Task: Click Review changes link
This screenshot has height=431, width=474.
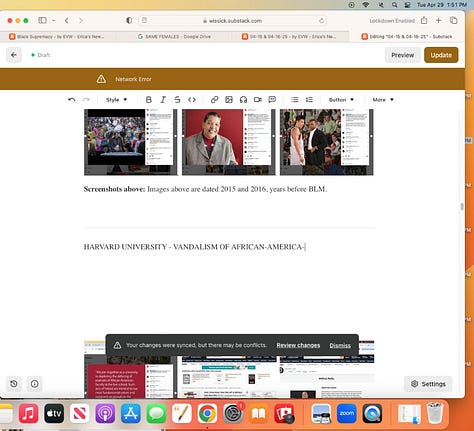Action: point(298,345)
